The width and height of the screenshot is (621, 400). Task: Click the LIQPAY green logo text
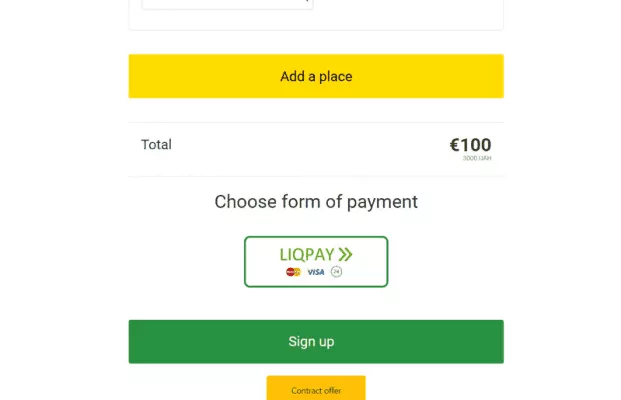pos(306,254)
